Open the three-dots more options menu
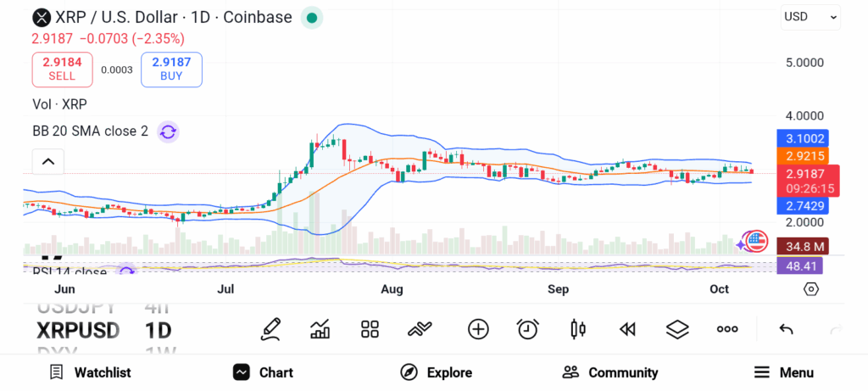The height and width of the screenshot is (391, 868). pos(727,329)
